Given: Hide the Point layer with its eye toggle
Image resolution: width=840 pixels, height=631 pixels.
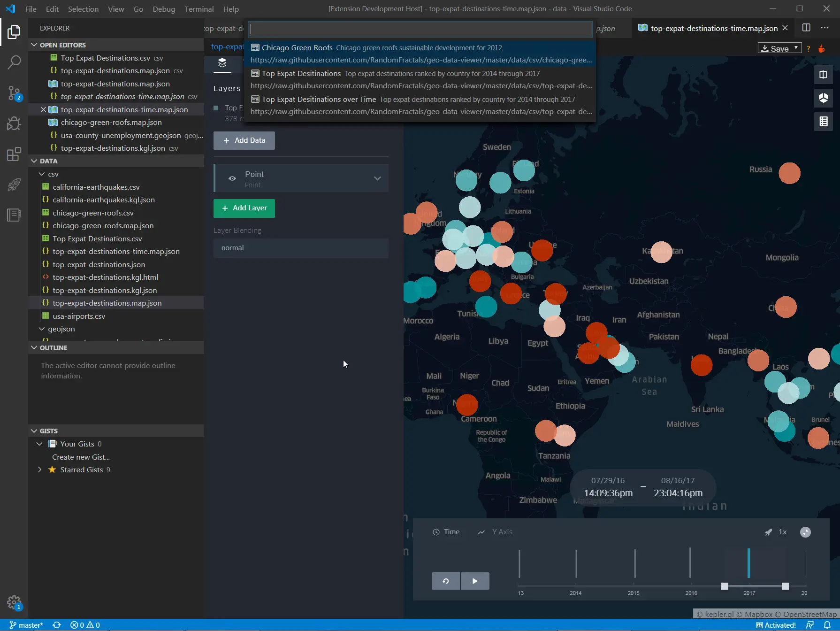Looking at the screenshot, I should [232, 178].
